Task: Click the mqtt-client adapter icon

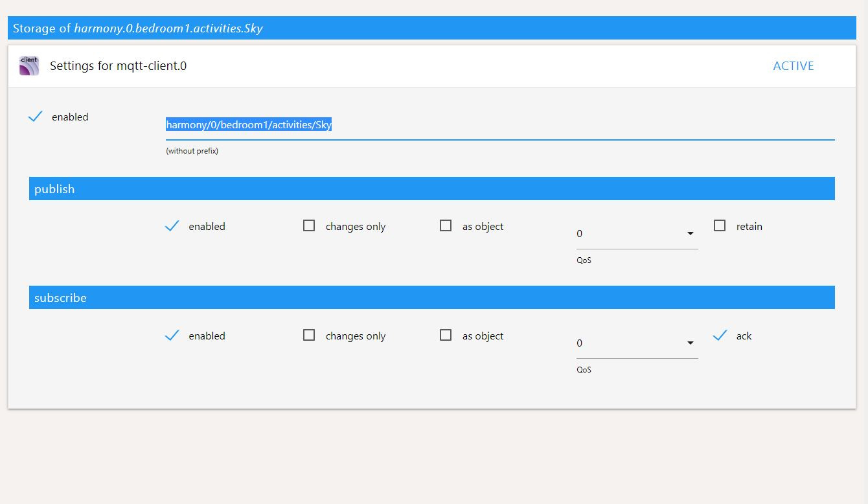Action: click(x=29, y=66)
